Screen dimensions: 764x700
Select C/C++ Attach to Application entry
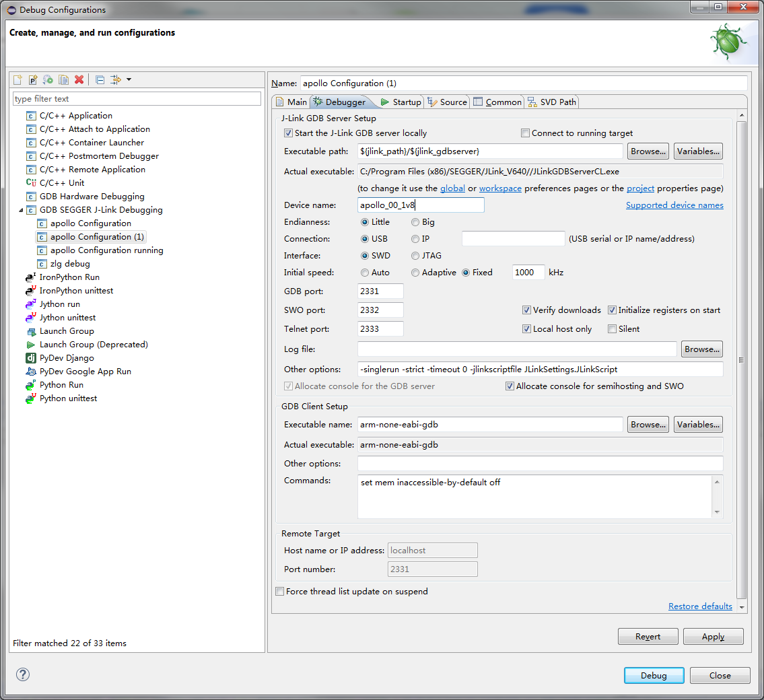click(x=94, y=129)
